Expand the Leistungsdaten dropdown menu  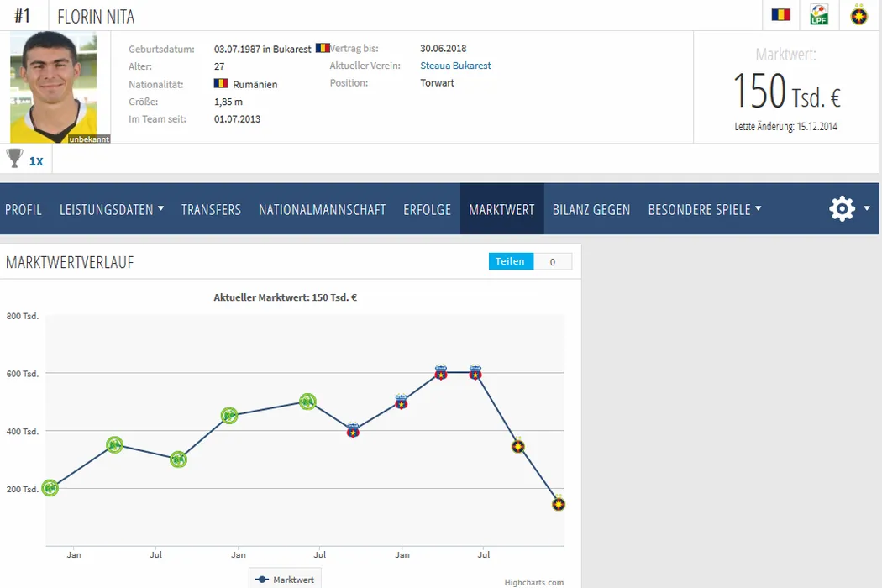click(112, 209)
